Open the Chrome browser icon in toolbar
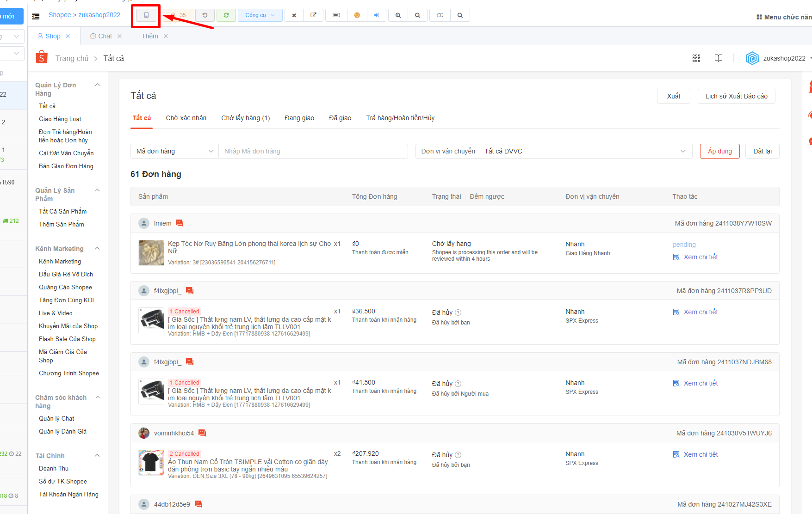This screenshot has height=514, width=812. click(357, 15)
